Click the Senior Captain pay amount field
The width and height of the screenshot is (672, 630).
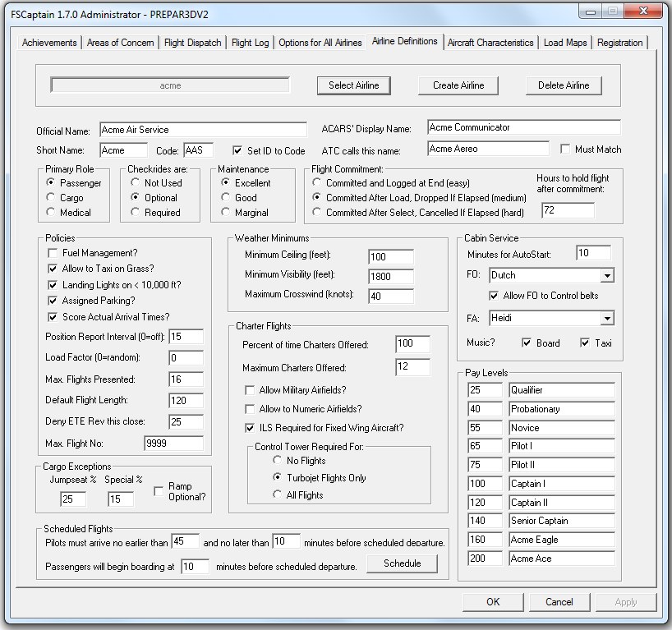[486, 521]
